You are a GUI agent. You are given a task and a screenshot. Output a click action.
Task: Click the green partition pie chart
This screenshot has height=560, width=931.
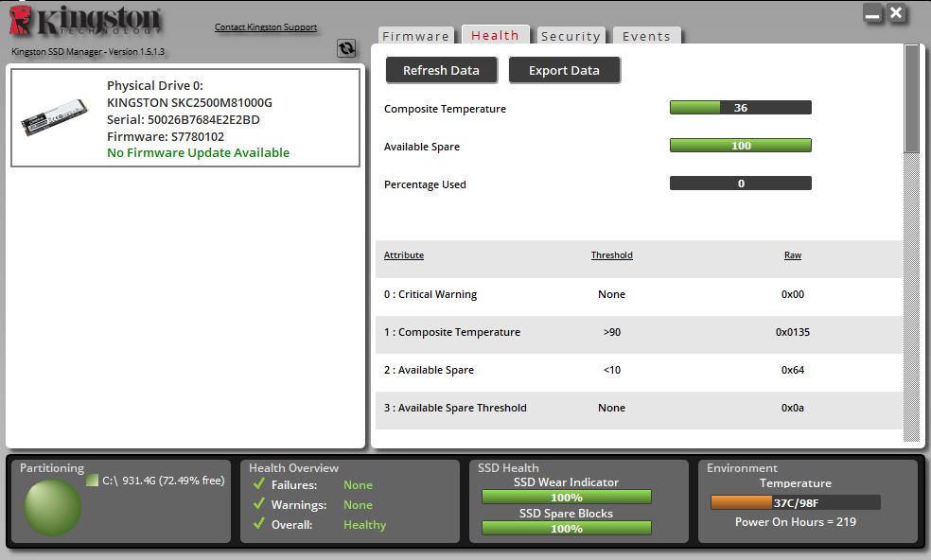pos(52,508)
